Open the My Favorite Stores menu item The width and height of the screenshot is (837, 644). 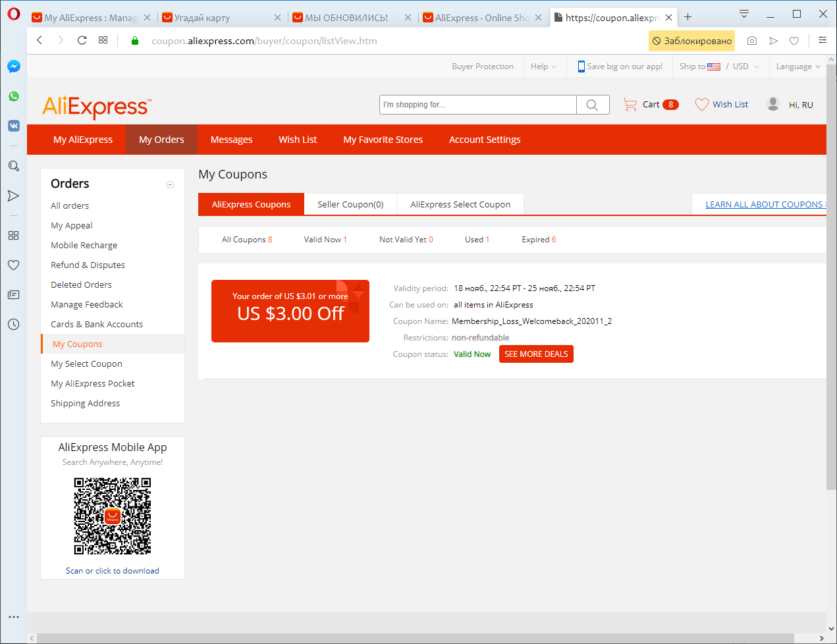pos(383,140)
